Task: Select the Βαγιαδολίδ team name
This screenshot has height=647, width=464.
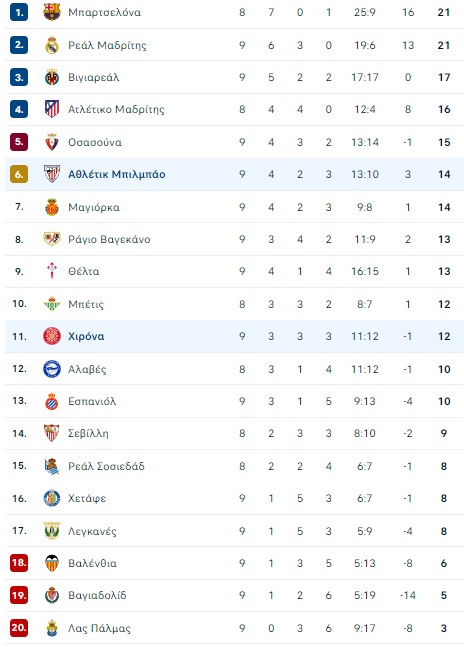Action: 97,595
